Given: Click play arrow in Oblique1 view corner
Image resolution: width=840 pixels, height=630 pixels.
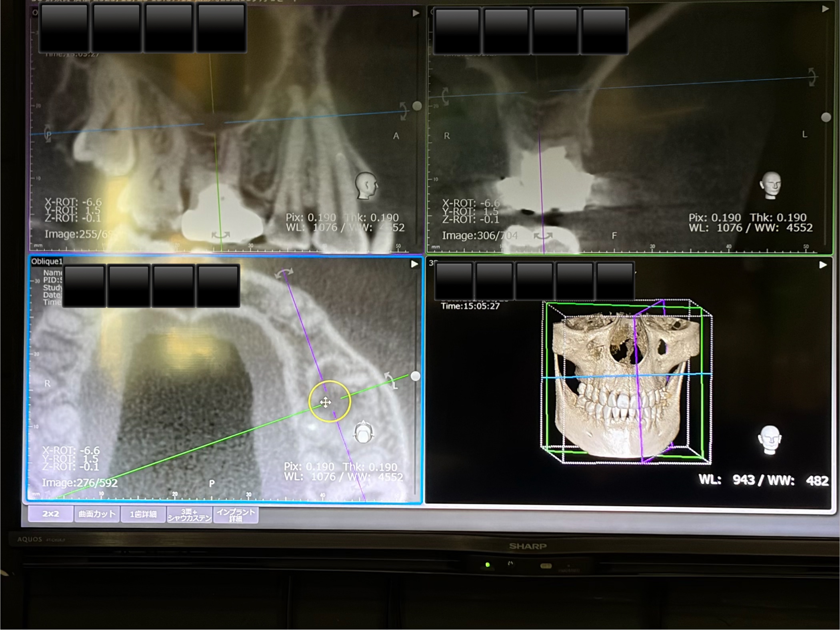Looking at the screenshot, I should point(414,264).
